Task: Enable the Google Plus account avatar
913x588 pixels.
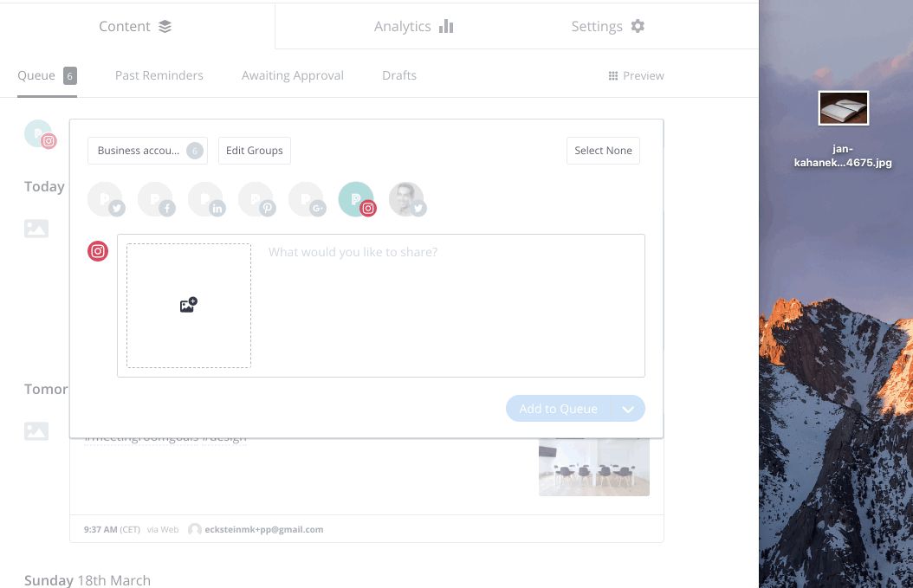Action: click(307, 199)
